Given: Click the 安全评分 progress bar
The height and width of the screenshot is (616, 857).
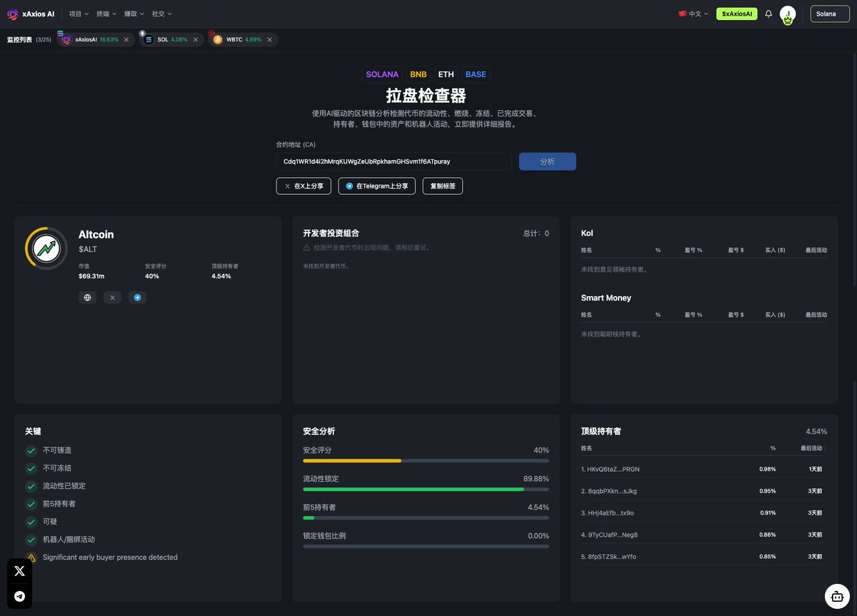Looking at the screenshot, I should pyautogui.click(x=426, y=461).
